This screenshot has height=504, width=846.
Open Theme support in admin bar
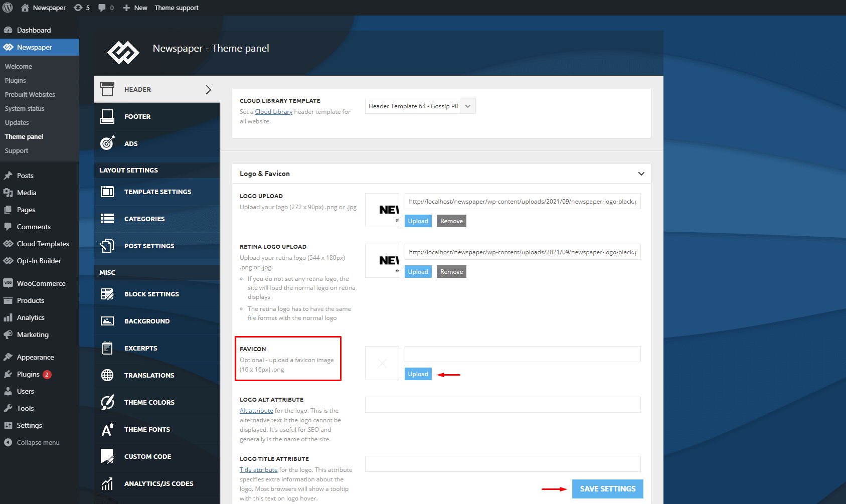tap(177, 8)
